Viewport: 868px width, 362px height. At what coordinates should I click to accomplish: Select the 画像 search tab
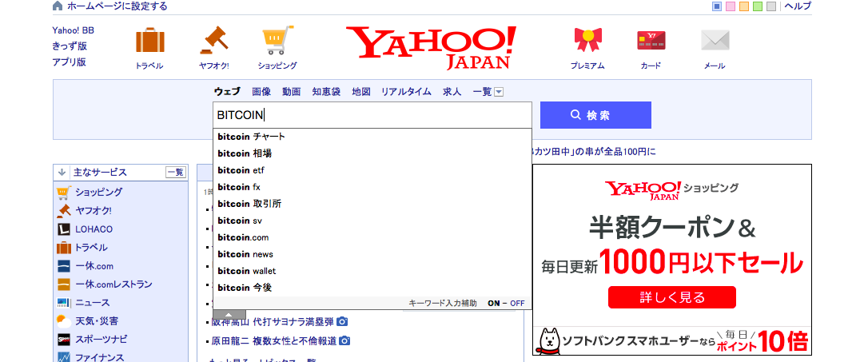(261, 92)
